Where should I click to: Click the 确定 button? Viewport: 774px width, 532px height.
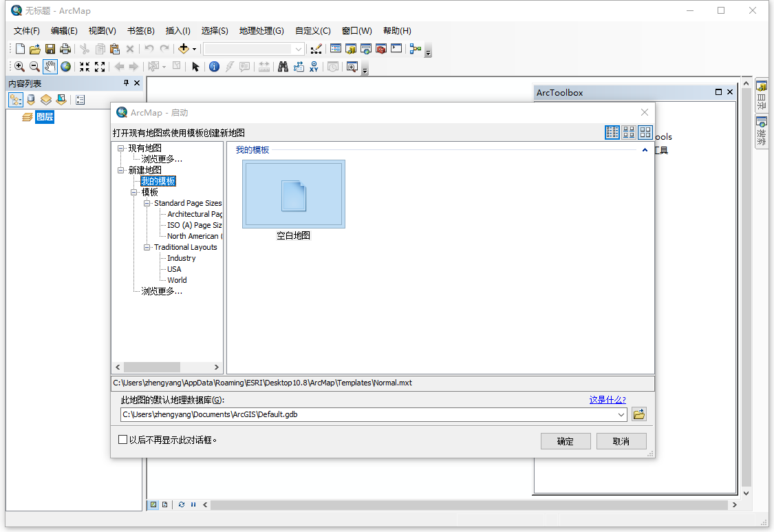(566, 441)
